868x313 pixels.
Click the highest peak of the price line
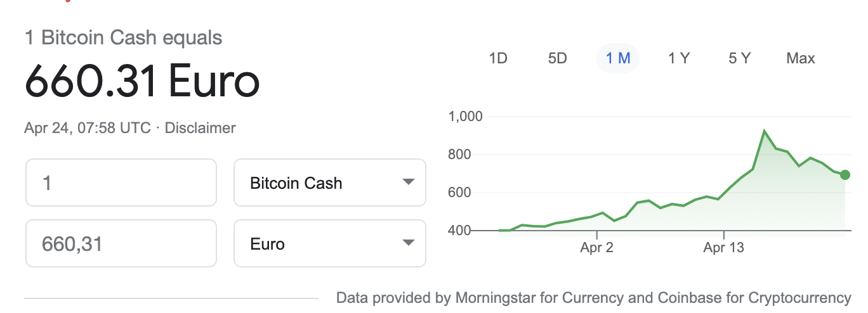pos(765,131)
